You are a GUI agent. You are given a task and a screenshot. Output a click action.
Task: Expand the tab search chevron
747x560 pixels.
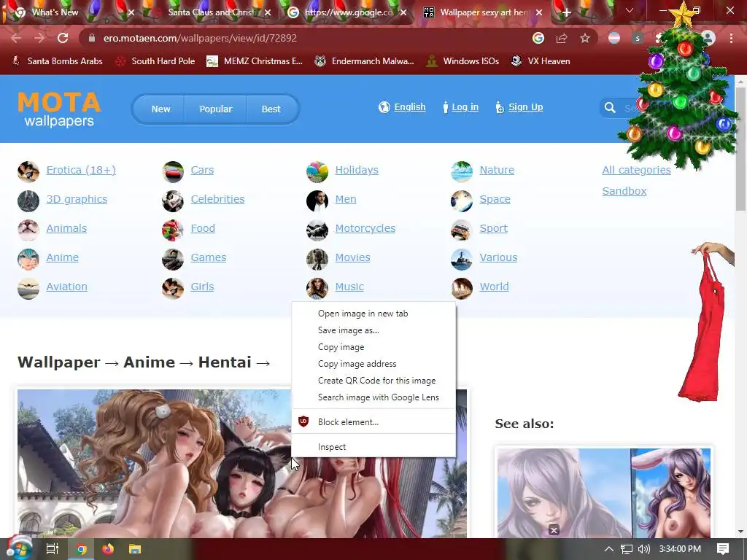[x=630, y=10]
